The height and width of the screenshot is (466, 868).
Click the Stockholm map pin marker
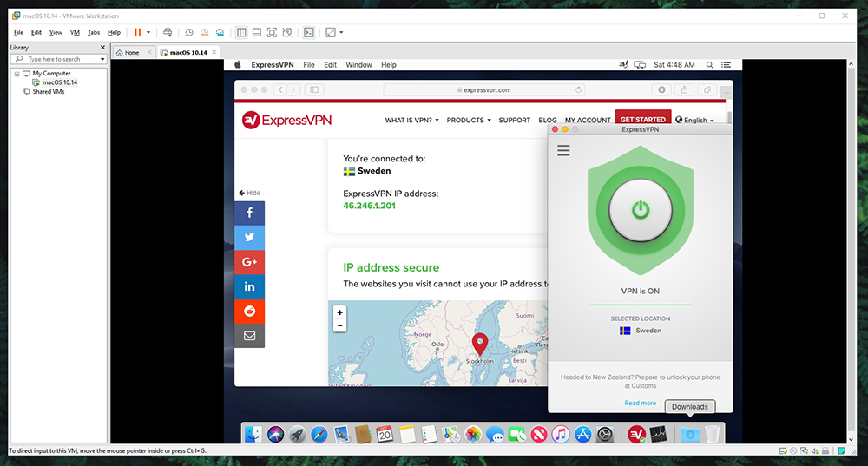click(x=480, y=343)
